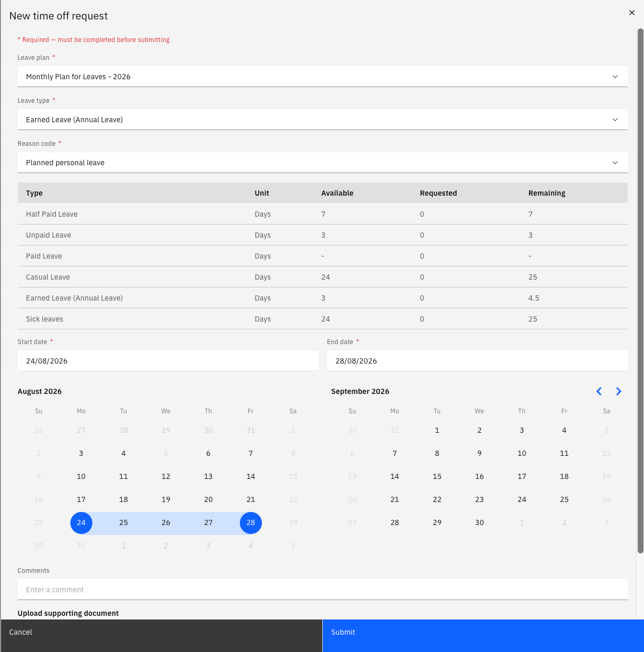Pick August 21 in the calendar
The height and width of the screenshot is (652, 644).
coord(251,500)
